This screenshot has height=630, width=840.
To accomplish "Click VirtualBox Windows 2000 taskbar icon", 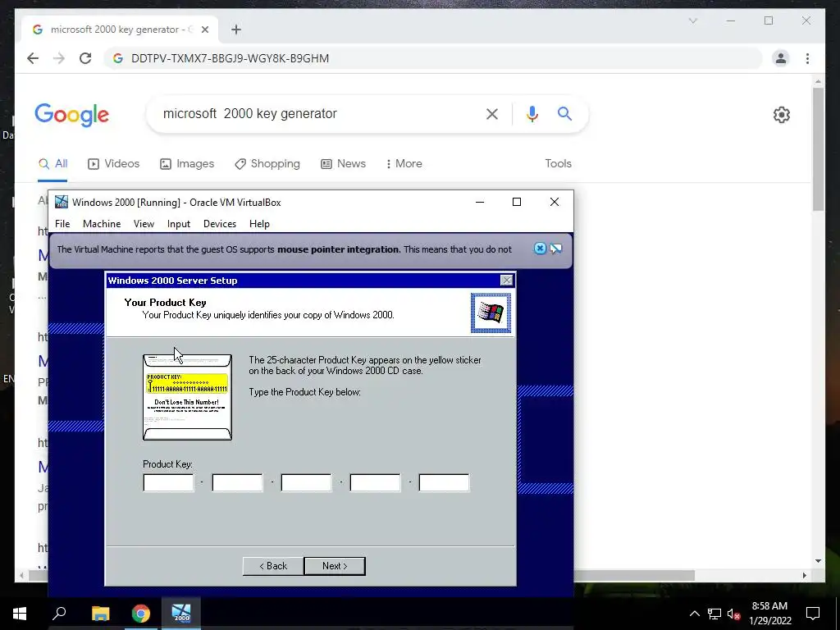I will (181, 614).
